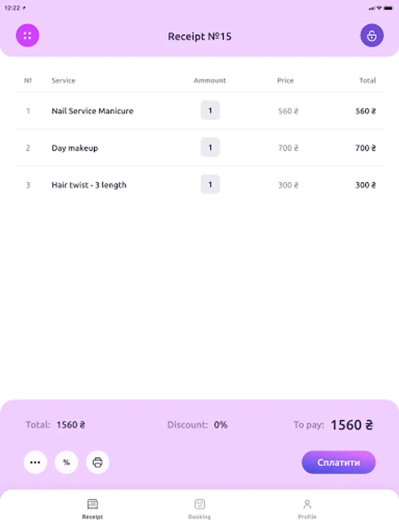
Task: Select the Day makeup service name
Action: click(x=74, y=148)
